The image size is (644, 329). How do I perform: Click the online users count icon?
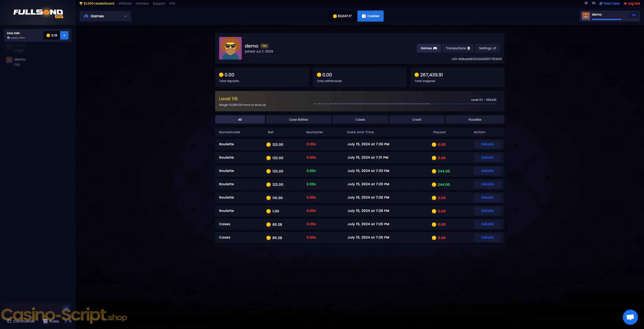tap(66, 321)
